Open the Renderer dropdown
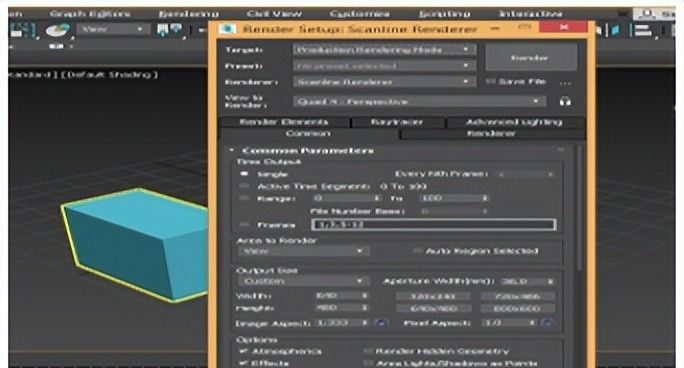684x368 pixels. tap(384, 82)
